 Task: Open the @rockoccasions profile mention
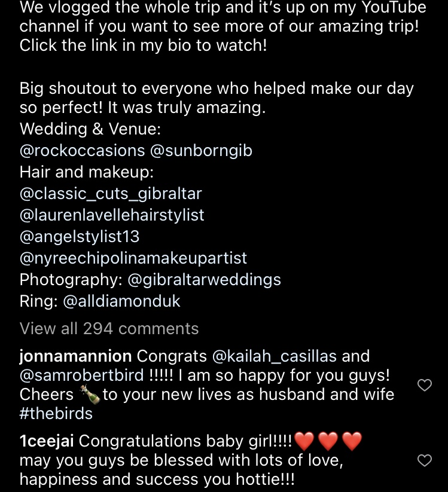point(83,151)
